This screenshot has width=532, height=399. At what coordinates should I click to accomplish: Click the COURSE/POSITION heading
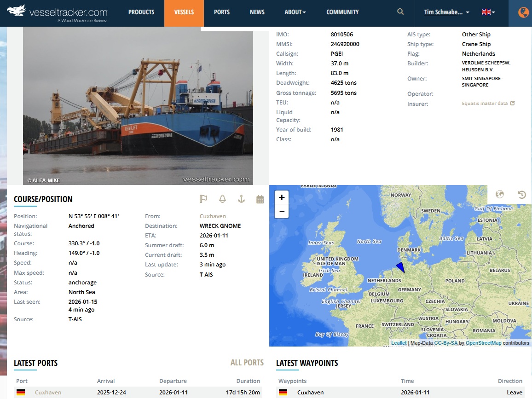(43, 199)
